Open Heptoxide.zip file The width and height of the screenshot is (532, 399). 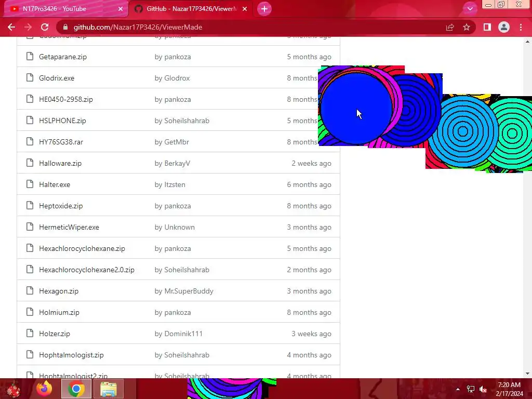click(61, 206)
